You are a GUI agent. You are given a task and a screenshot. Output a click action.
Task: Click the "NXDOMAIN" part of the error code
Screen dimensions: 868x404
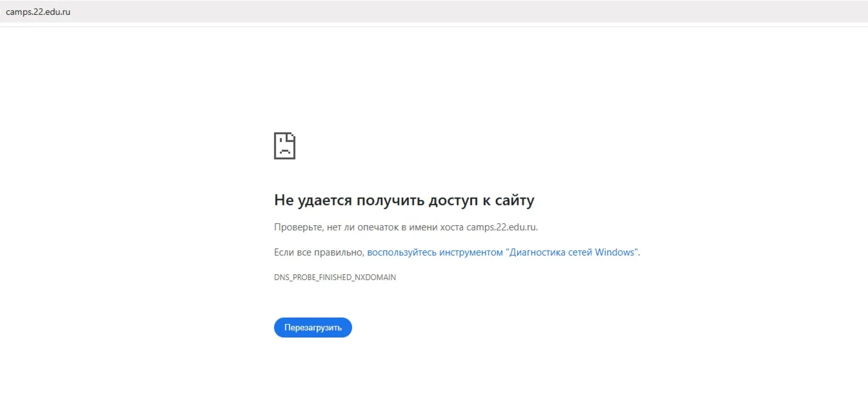375,277
